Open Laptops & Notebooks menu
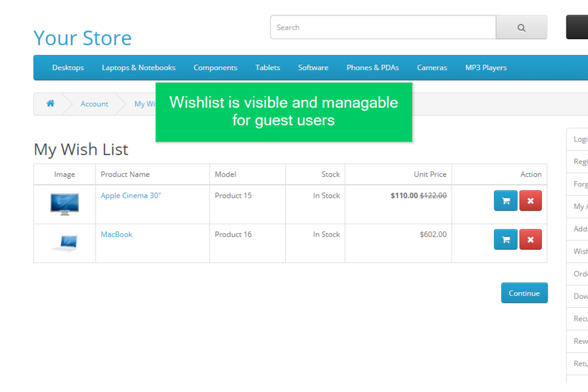 (x=139, y=68)
